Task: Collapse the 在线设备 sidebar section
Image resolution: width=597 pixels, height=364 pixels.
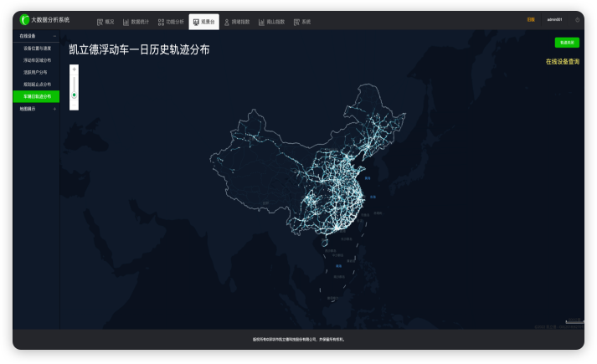Action: [55, 36]
